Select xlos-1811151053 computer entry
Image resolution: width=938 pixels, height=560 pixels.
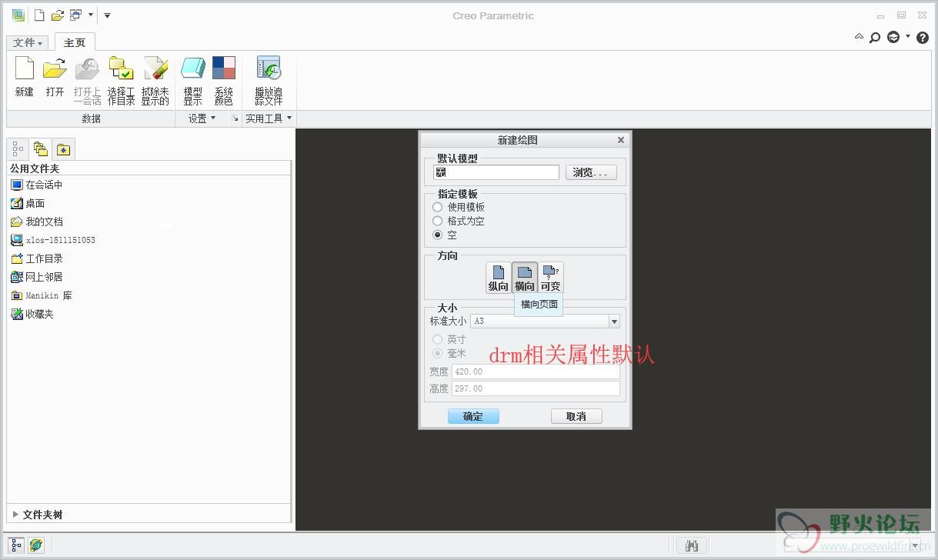pyautogui.click(x=53, y=240)
